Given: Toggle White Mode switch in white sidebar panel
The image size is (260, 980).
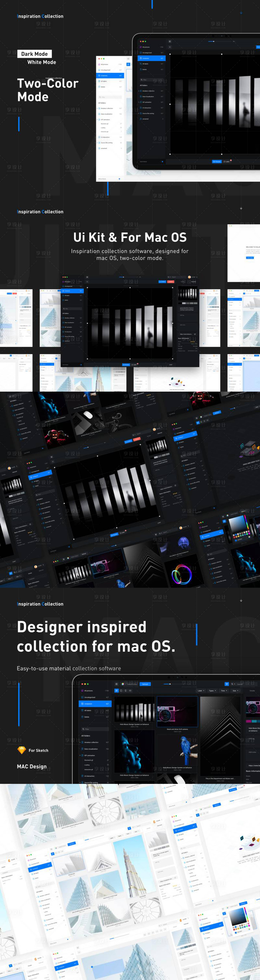Looking at the screenshot, I should coord(119,179).
